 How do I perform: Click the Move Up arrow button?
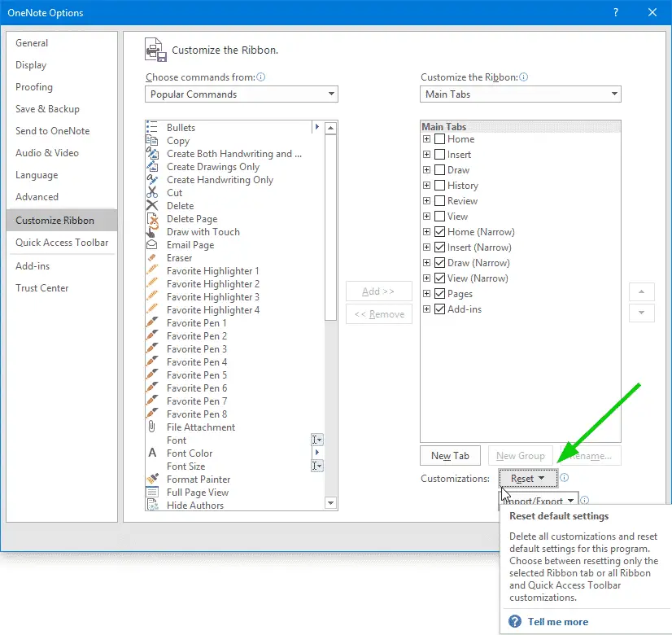pos(641,291)
